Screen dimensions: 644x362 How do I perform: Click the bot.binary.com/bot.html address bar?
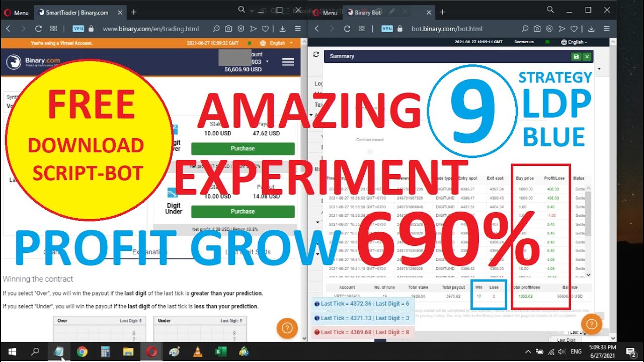click(x=447, y=29)
